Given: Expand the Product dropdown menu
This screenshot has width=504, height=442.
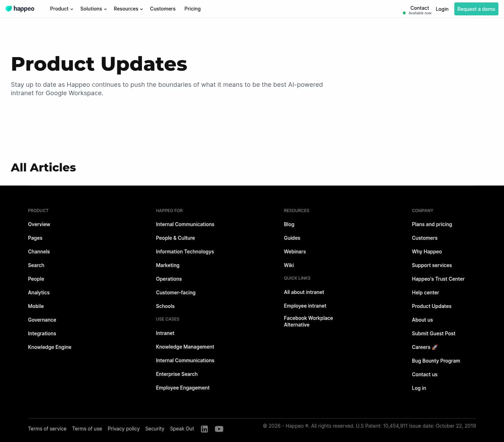Looking at the screenshot, I should pos(61,9).
